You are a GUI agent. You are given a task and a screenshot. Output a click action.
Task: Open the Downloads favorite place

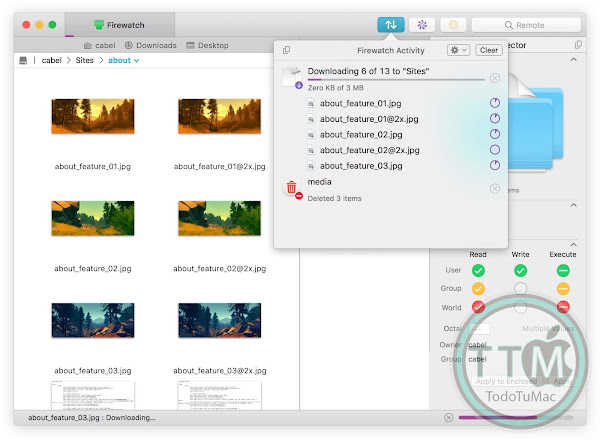point(151,46)
